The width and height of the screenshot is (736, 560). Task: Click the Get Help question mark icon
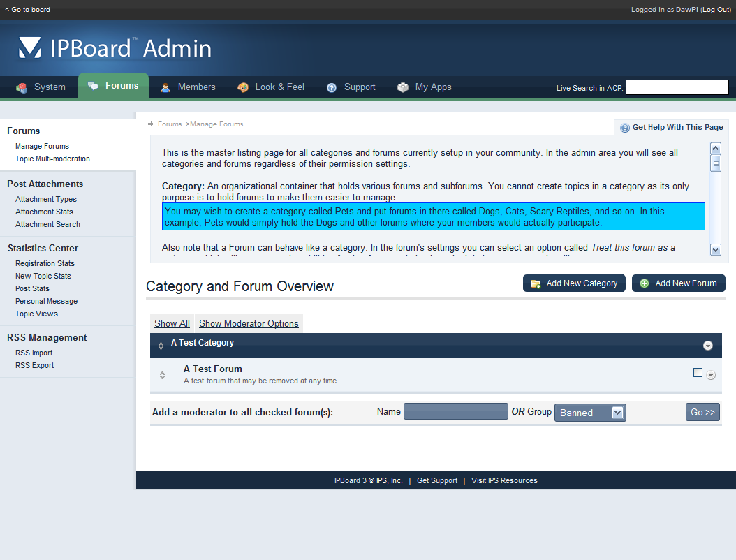625,128
